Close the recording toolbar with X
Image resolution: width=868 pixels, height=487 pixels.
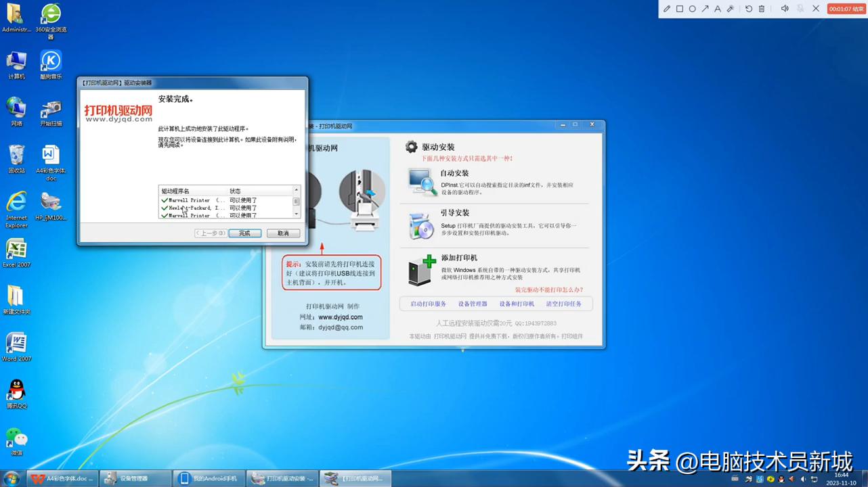point(816,9)
